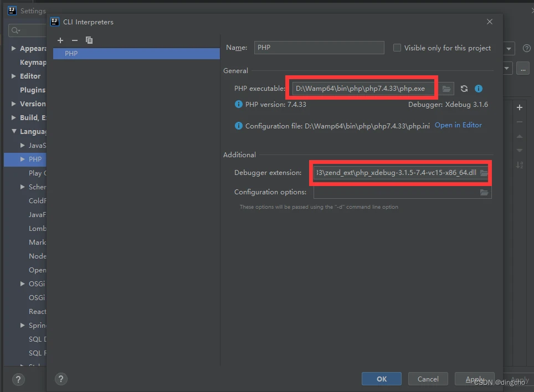Click the 'Debugger: Xdebug 3.1.6' text
534x392 pixels.
tap(448, 105)
